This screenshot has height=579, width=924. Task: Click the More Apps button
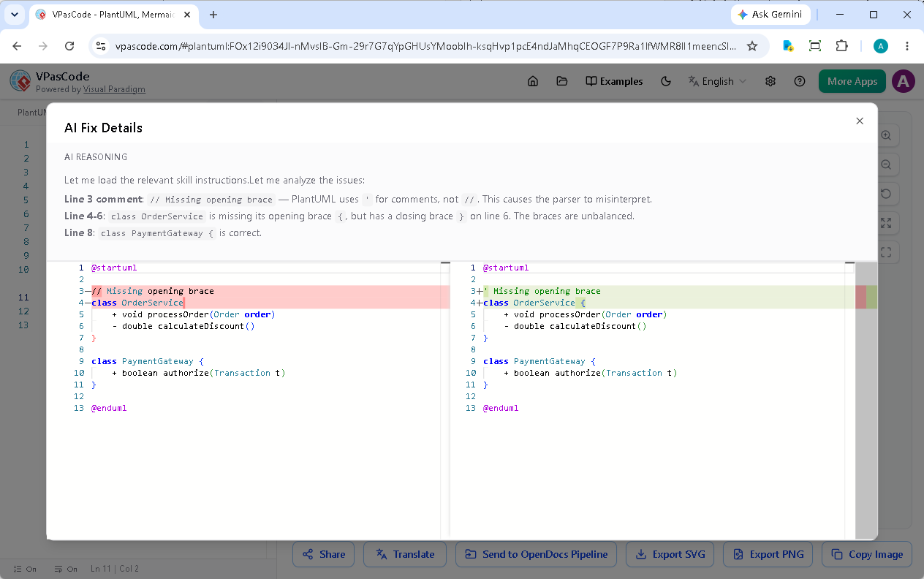[x=852, y=81]
